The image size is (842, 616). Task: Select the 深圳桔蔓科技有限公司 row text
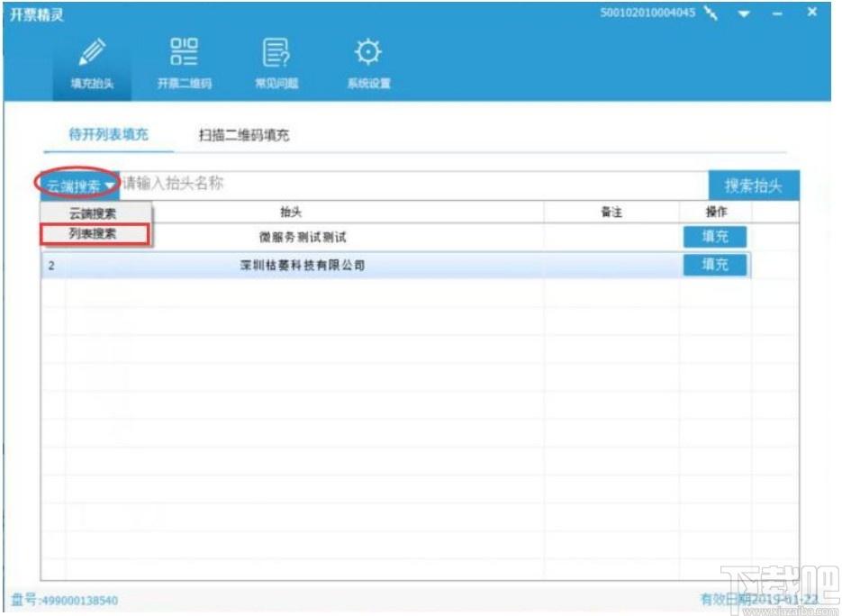pos(303,265)
